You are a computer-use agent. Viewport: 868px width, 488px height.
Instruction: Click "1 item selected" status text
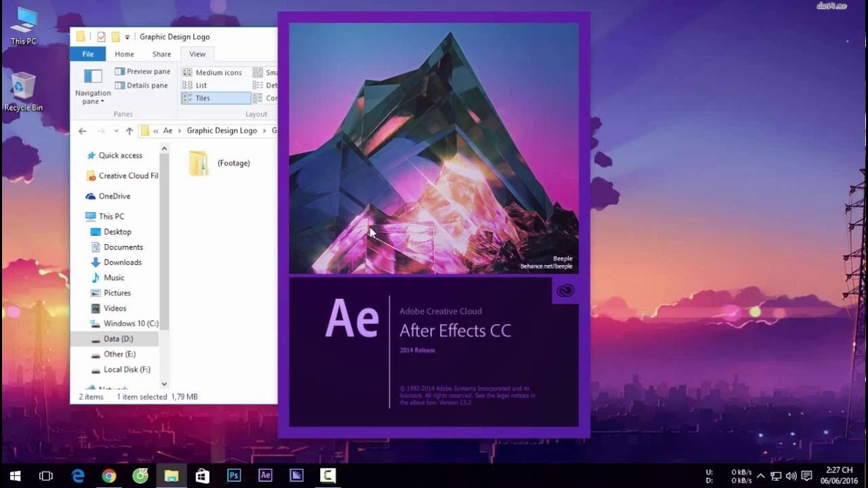142,397
